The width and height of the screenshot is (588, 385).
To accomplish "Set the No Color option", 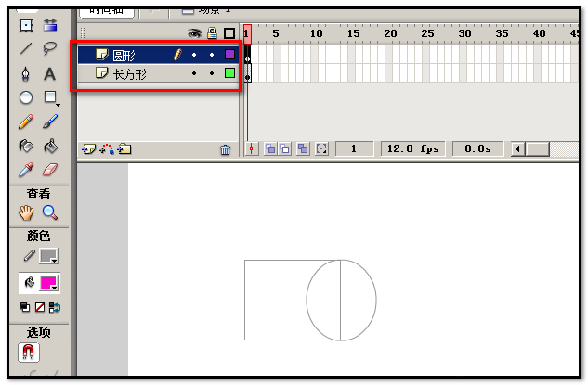I will coord(40,307).
